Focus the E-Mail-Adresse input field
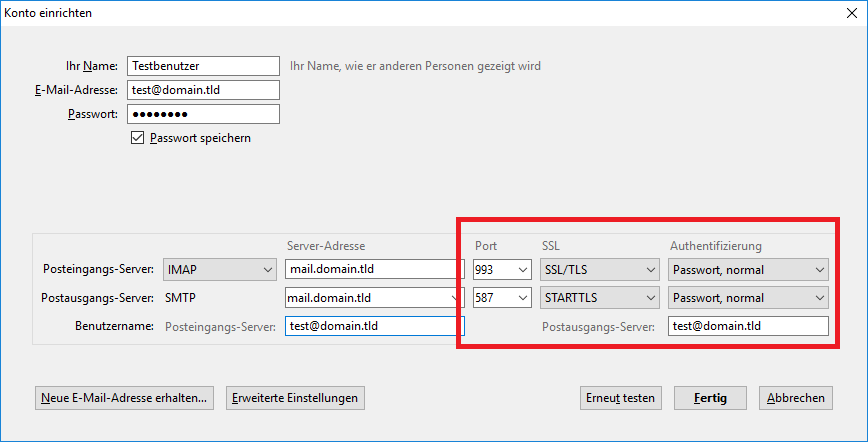Screen dimensions: 868x442 (x=204, y=90)
